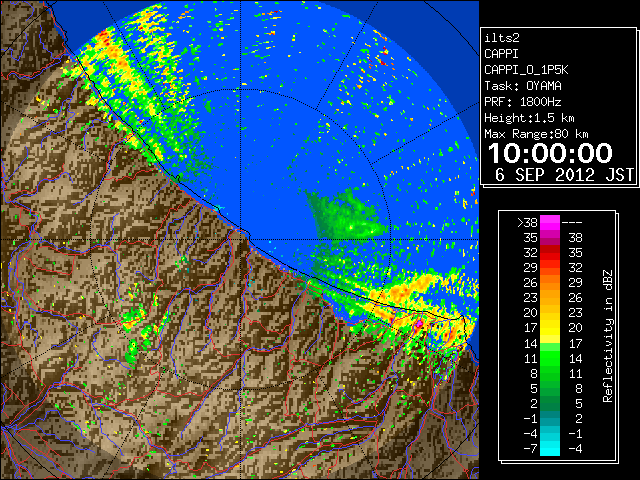Pick the yellow 17–20 dBZ legend swatch
Image resolution: width=640 pixels, height=480 pixels.
point(550,328)
